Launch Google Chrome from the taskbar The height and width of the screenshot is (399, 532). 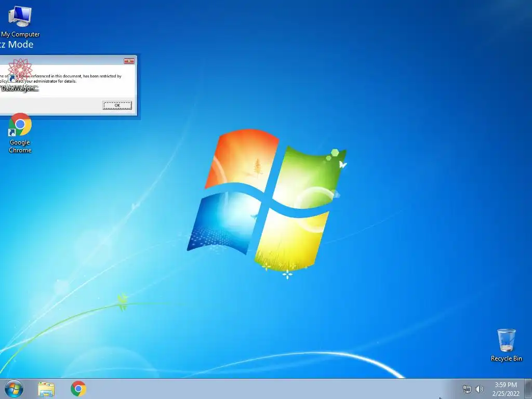(78, 389)
